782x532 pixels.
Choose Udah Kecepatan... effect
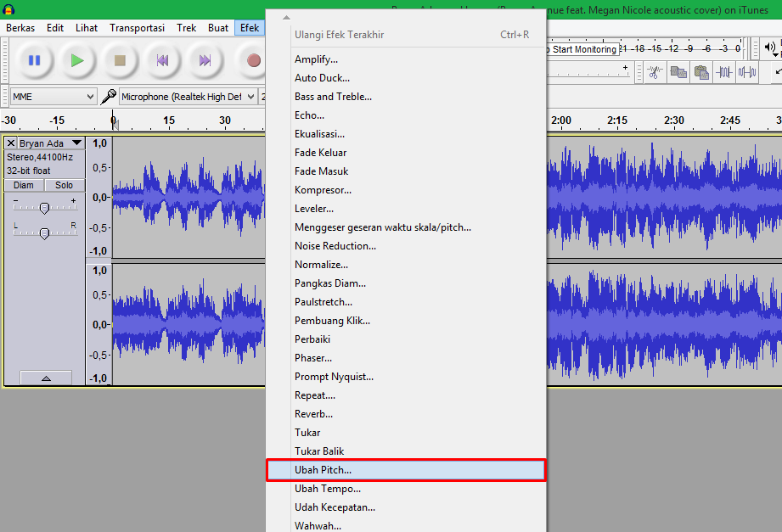(x=406, y=507)
